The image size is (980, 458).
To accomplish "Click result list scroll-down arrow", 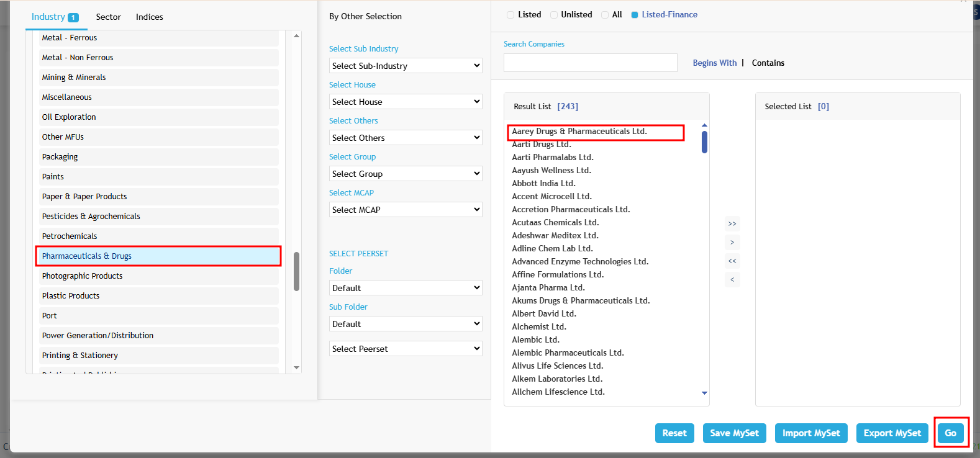I will tap(704, 393).
